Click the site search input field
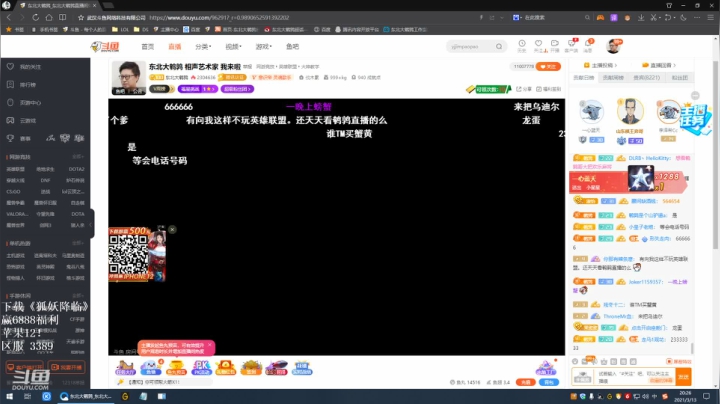 (x=471, y=46)
